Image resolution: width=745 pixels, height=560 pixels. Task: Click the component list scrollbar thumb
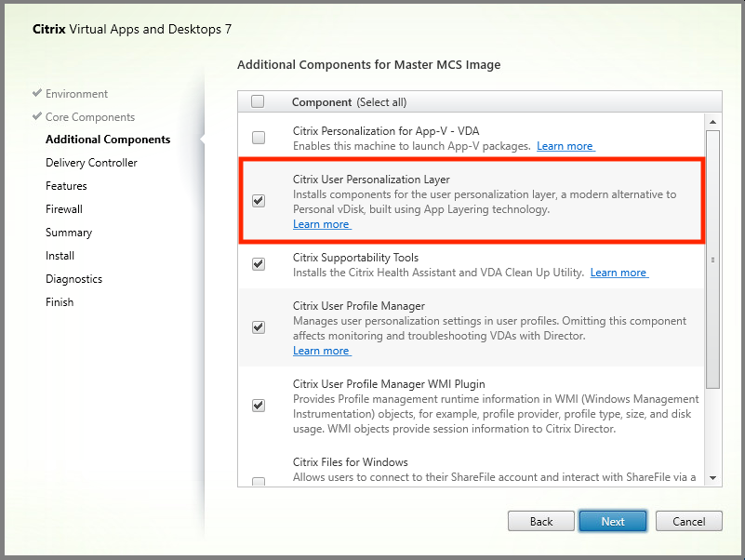pos(713,259)
